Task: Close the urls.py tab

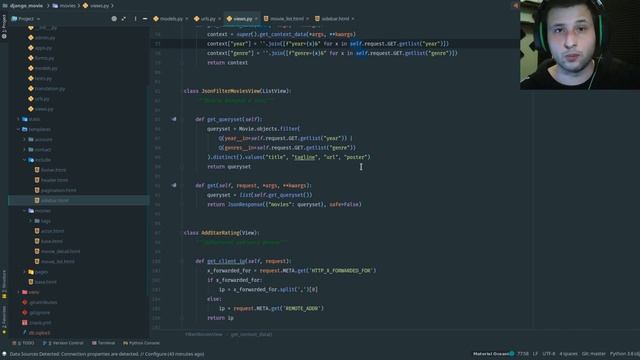Action: point(220,19)
